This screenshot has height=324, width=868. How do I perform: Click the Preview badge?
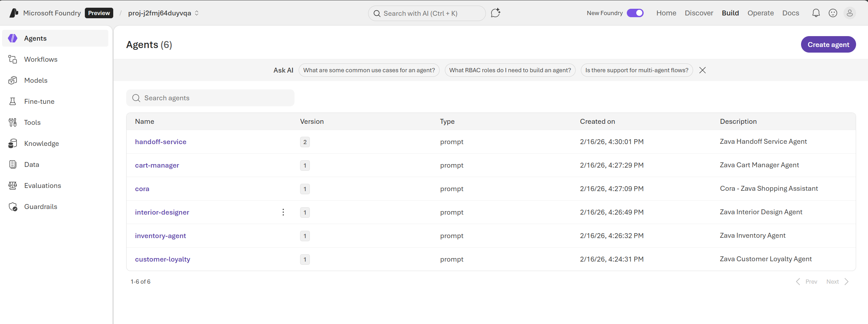click(99, 13)
